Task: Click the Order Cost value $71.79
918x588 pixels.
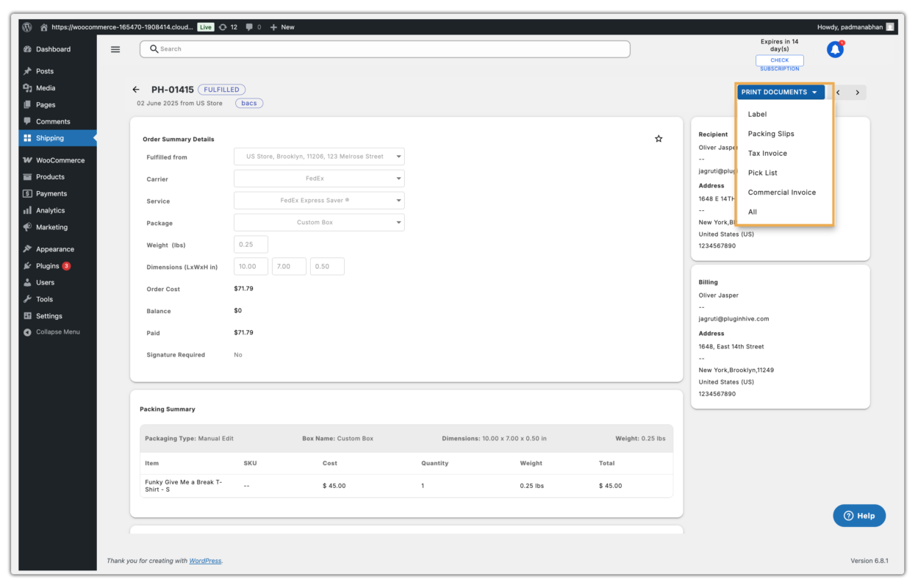Action: click(x=243, y=289)
